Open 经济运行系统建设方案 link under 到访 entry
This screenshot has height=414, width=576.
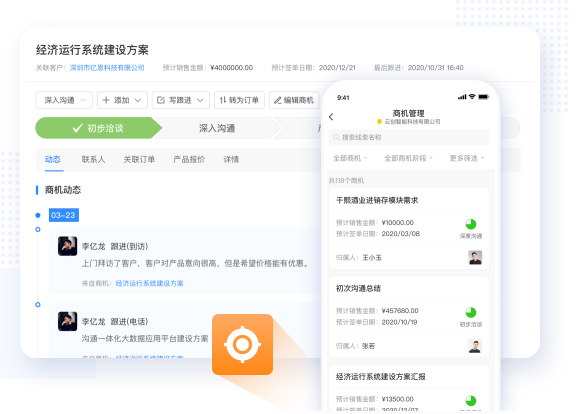point(150,283)
